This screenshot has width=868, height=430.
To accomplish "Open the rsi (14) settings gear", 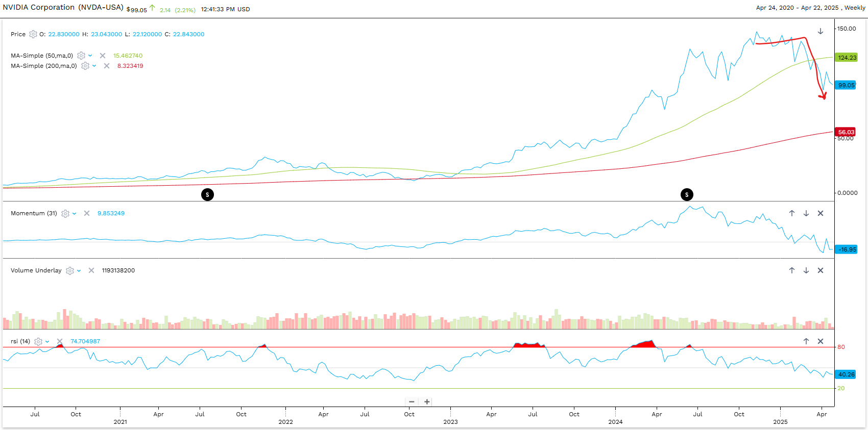I will [x=38, y=342].
